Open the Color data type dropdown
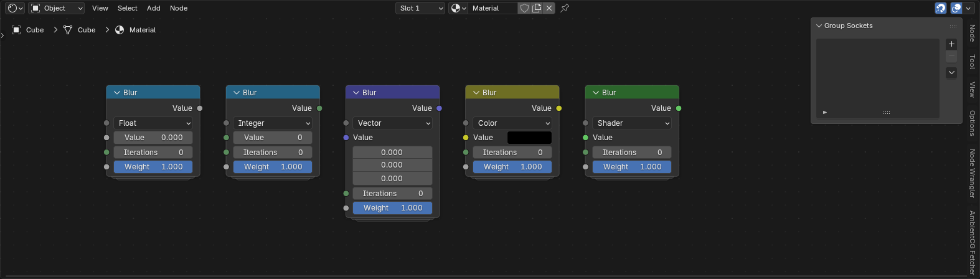Viewport: 980px width, 279px height. point(512,123)
